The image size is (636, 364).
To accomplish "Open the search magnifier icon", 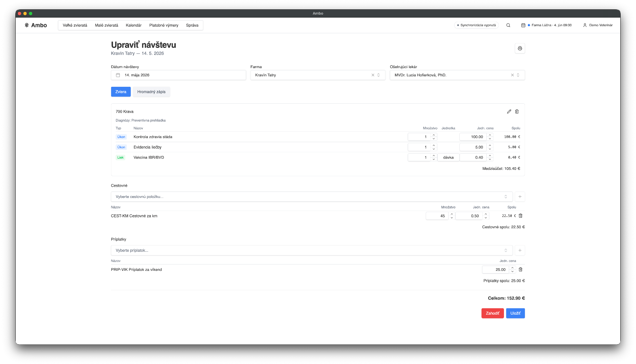I will click(508, 25).
